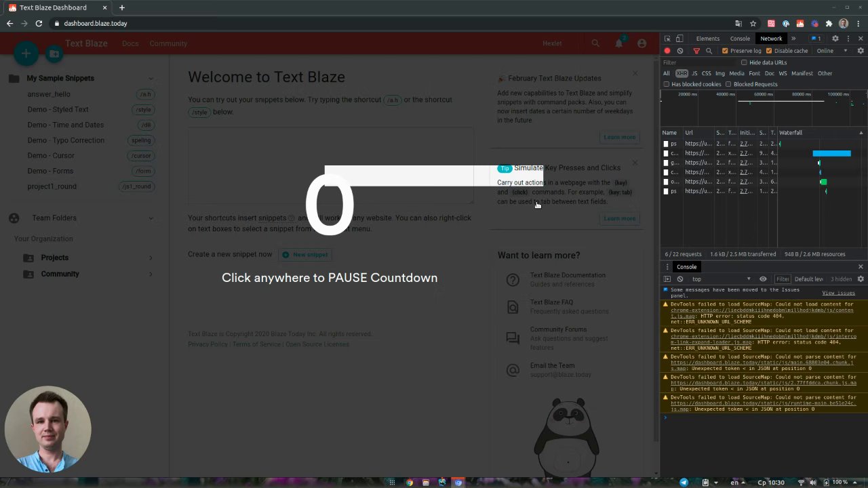The image size is (868, 488).
Task: Click the console live expression eye icon
Action: pyautogui.click(x=763, y=279)
